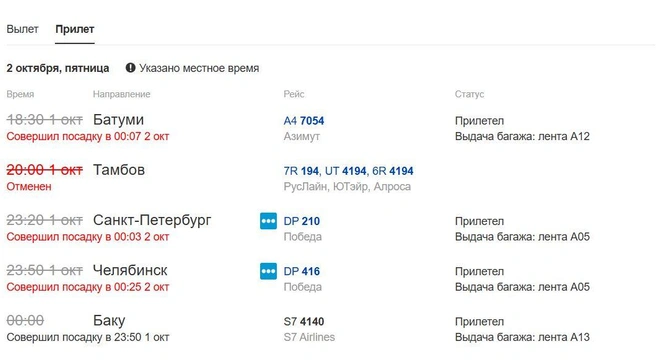
Task: Click Победа under DP 416
Action: [302, 287]
